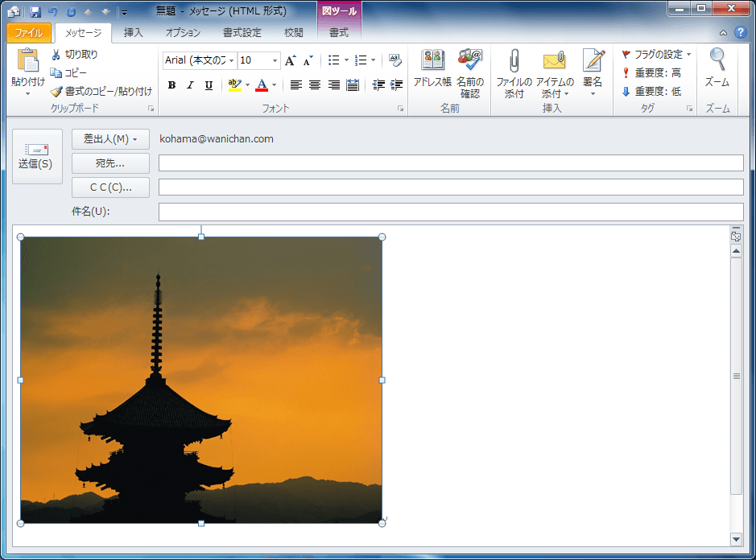Image resolution: width=756 pixels, height=560 pixels.
Task: Toggle Underline formatting
Action: (209, 85)
